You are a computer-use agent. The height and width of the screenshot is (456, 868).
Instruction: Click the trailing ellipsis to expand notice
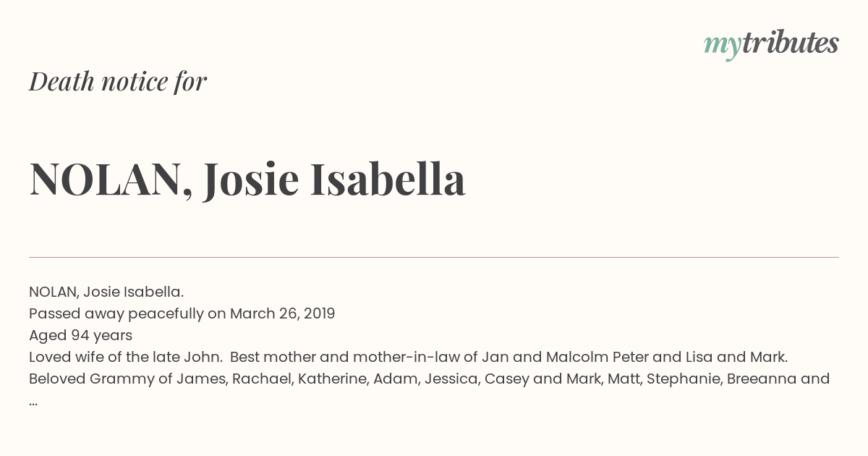tap(33, 403)
